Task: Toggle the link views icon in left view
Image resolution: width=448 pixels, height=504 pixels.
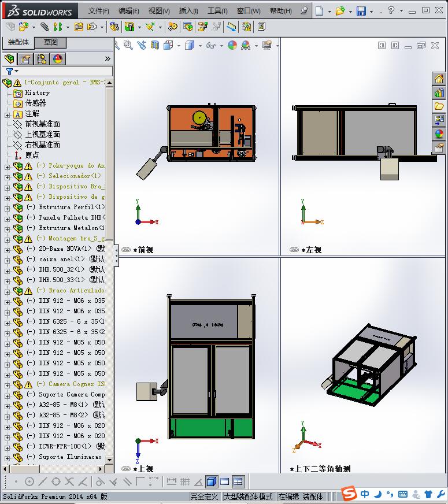Action: click(294, 250)
